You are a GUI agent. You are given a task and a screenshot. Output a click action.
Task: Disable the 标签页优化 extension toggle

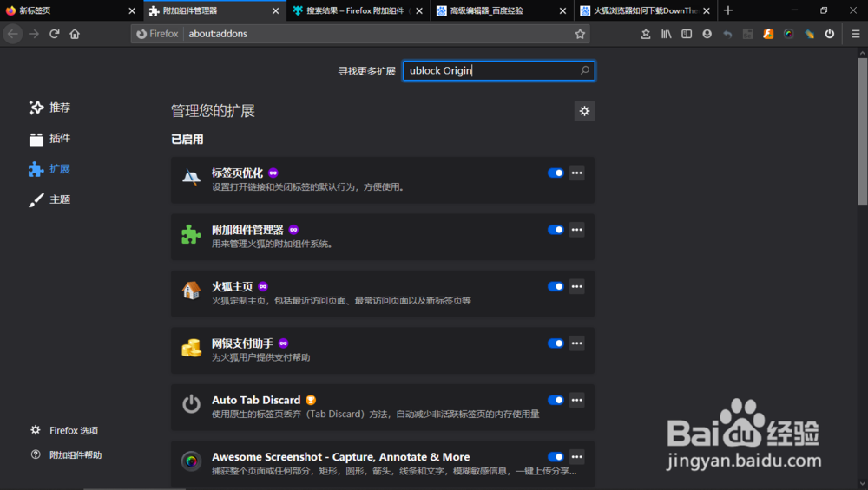click(x=556, y=173)
